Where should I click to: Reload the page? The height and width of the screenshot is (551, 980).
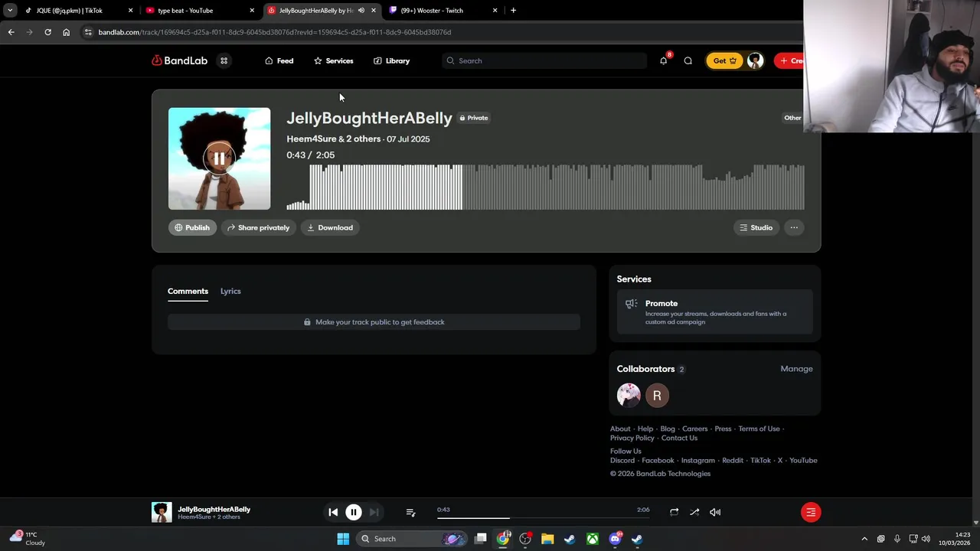47,32
